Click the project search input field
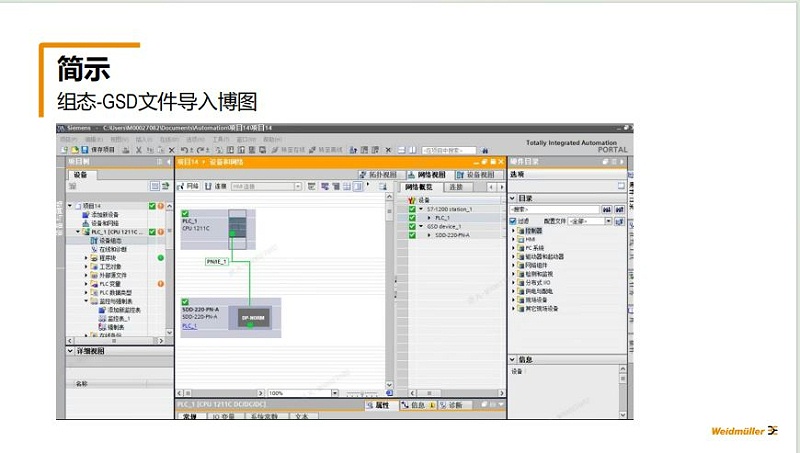This screenshot has height=453, width=800. [449, 150]
